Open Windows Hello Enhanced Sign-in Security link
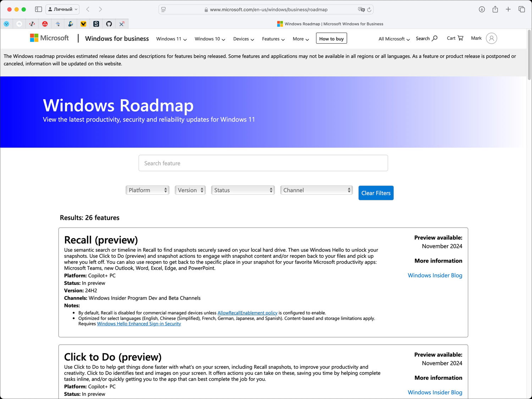Image resolution: width=532 pixels, height=399 pixels. [139, 323]
